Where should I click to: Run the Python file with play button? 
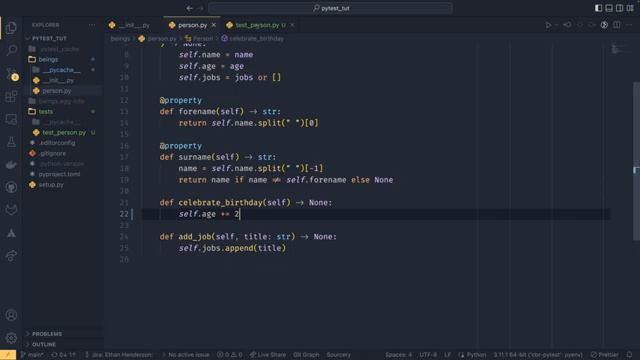pos(548,25)
